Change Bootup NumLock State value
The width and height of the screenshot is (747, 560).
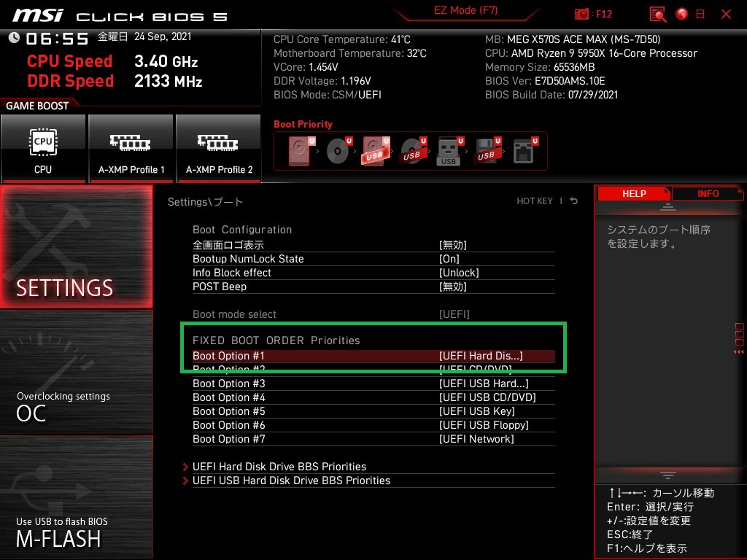coord(449,259)
